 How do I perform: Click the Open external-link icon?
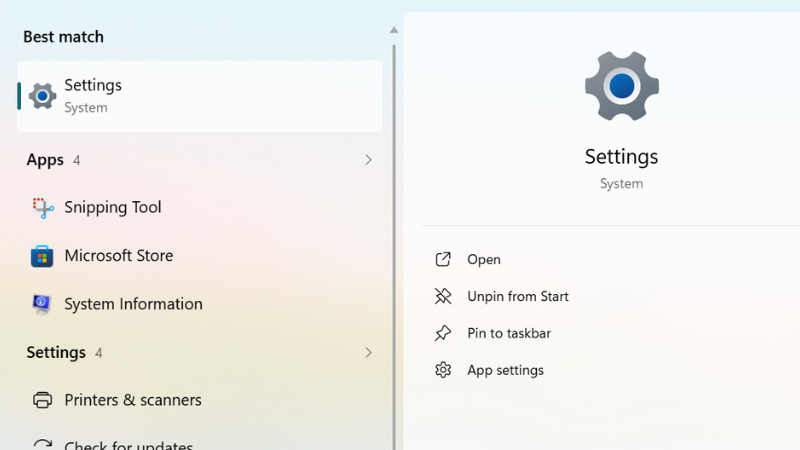click(443, 259)
